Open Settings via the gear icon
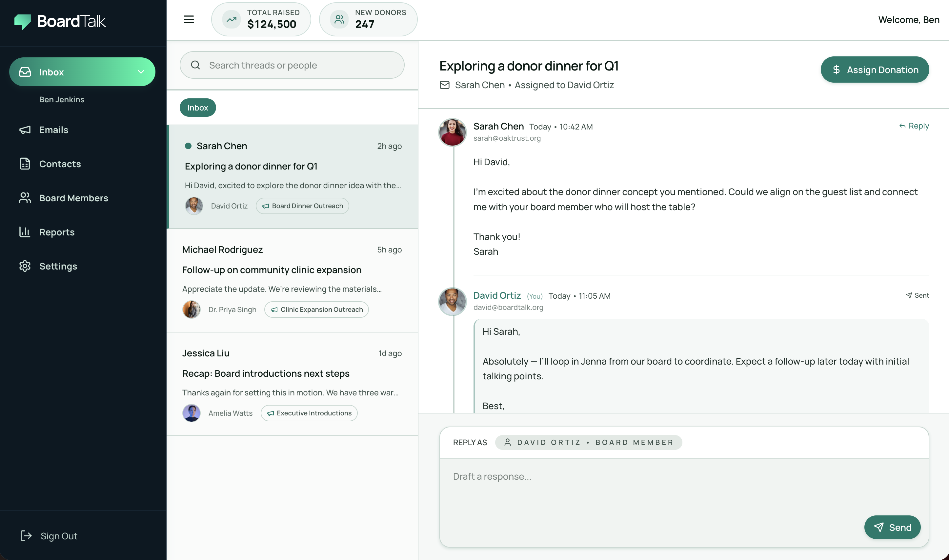 click(25, 266)
